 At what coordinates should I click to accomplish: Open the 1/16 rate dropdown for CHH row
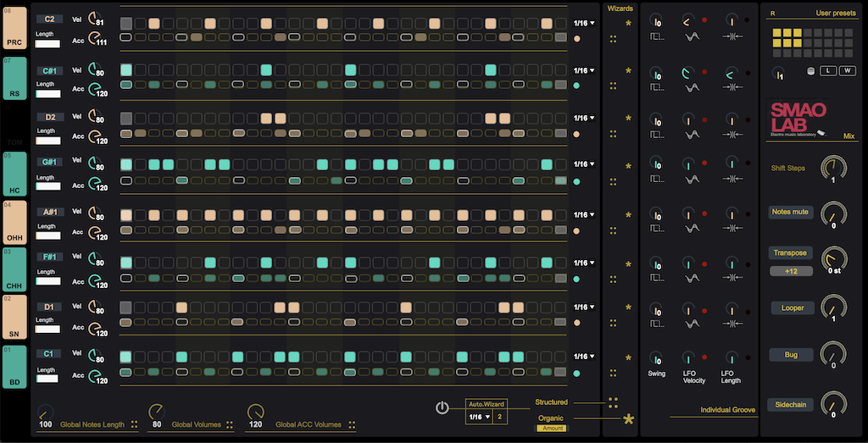pos(584,263)
